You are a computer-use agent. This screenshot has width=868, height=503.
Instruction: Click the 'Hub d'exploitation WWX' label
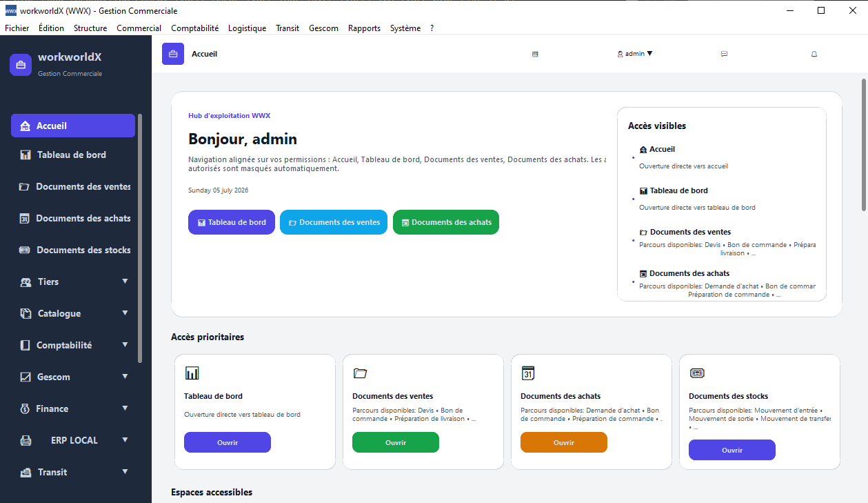coord(229,116)
